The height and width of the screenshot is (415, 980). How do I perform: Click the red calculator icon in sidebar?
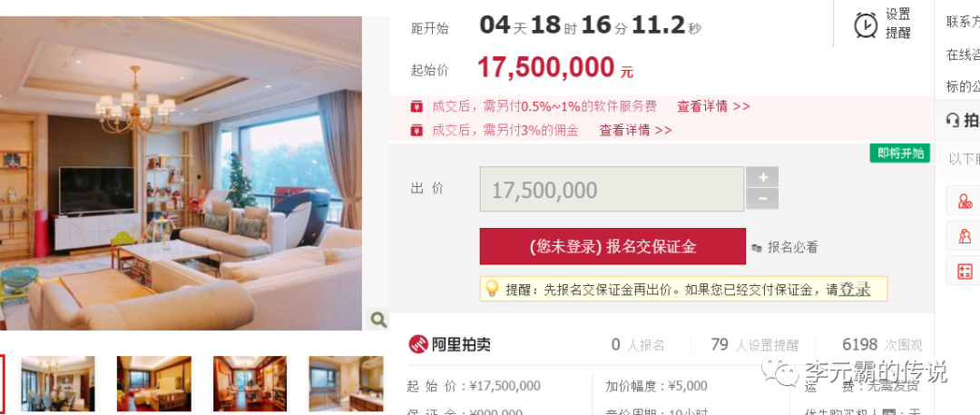point(965,271)
